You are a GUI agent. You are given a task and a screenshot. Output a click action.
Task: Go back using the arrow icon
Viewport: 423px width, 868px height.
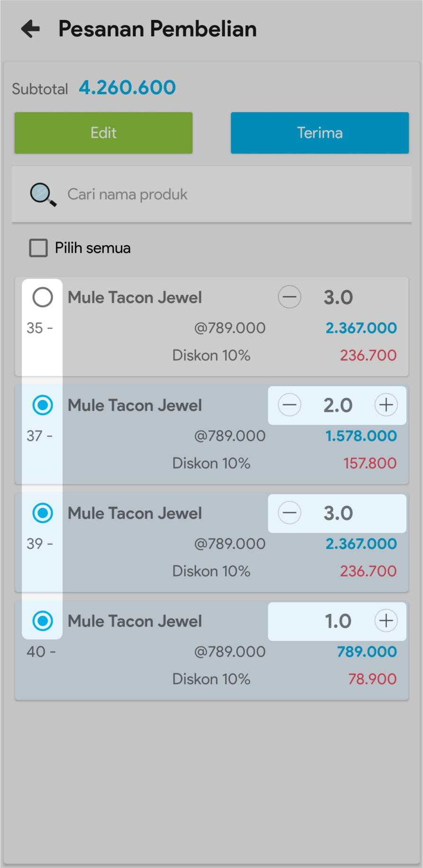(x=31, y=29)
